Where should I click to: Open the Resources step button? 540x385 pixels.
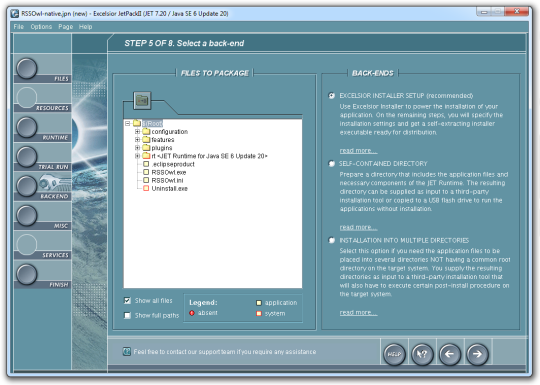tap(27, 97)
